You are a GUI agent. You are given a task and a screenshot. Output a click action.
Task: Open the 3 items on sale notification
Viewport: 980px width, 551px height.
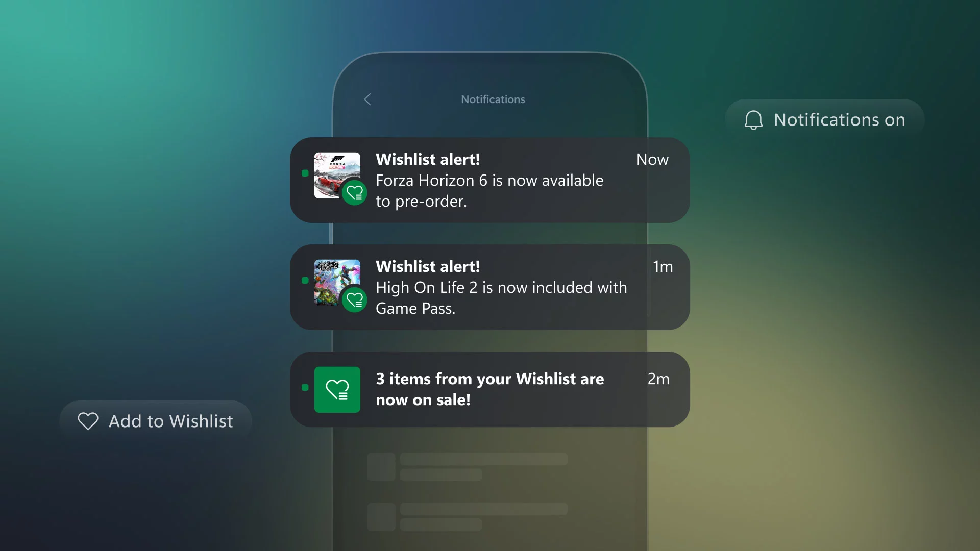(490, 389)
